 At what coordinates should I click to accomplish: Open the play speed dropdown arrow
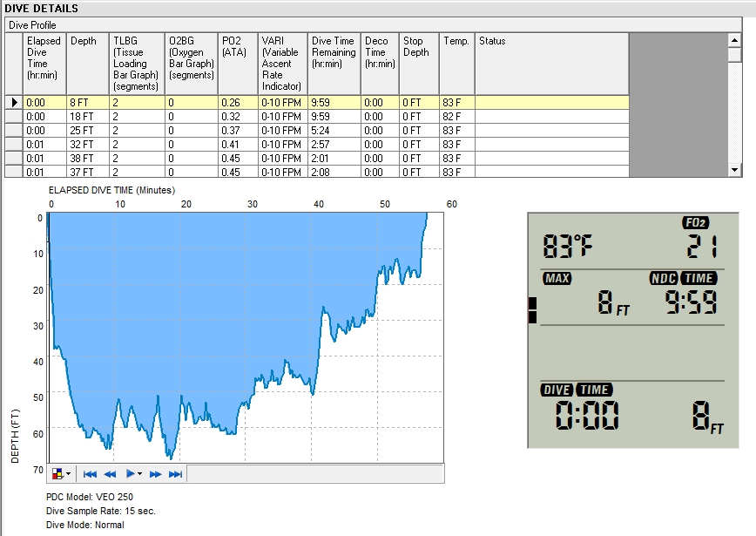[x=140, y=474]
